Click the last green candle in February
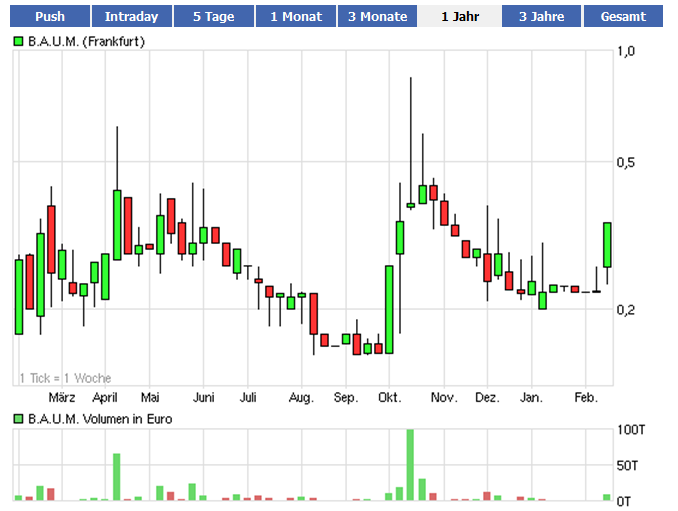The image size is (678, 511). point(608,245)
